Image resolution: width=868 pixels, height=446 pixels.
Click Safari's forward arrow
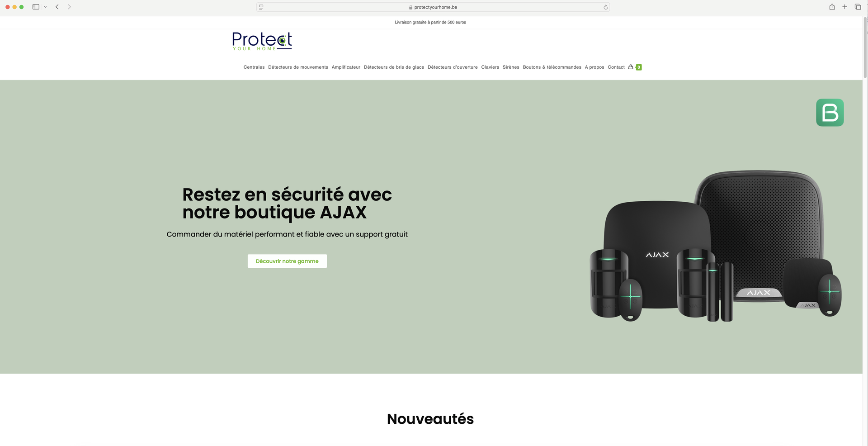[x=69, y=7]
